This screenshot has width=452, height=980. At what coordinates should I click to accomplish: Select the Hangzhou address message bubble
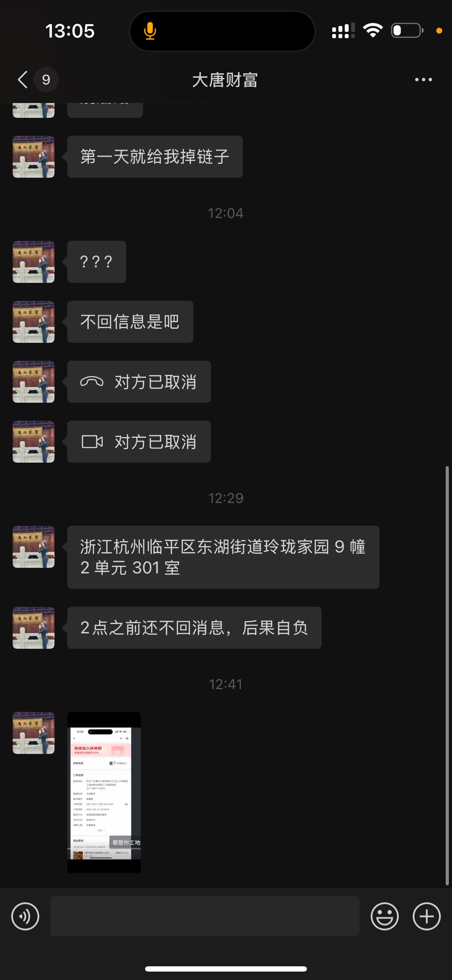pos(223,557)
